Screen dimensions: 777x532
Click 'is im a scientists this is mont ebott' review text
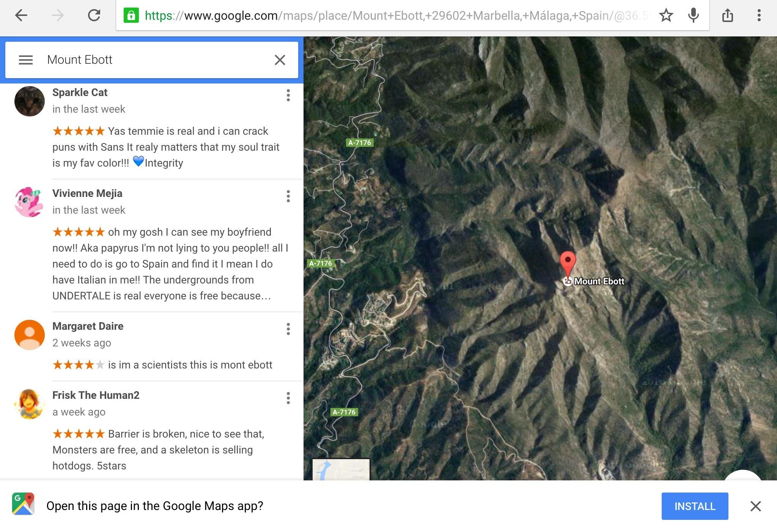[190, 365]
